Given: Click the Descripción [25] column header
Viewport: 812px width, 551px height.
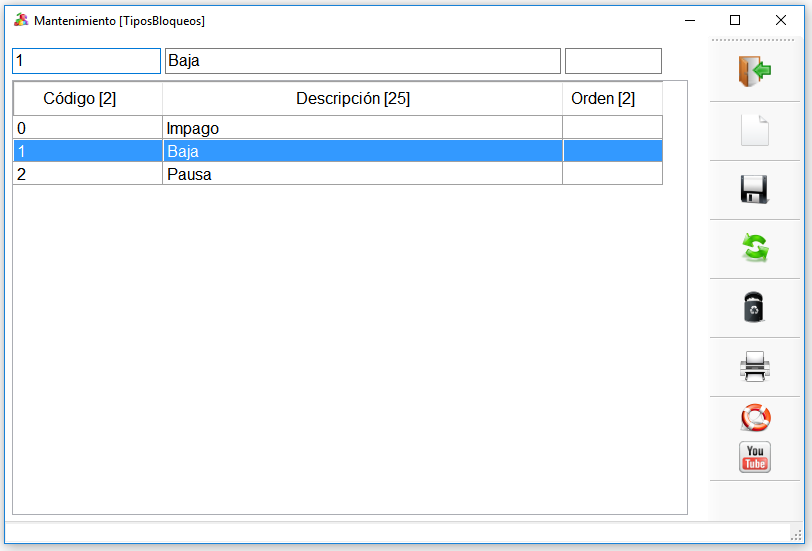Looking at the screenshot, I should coord(362,98).
